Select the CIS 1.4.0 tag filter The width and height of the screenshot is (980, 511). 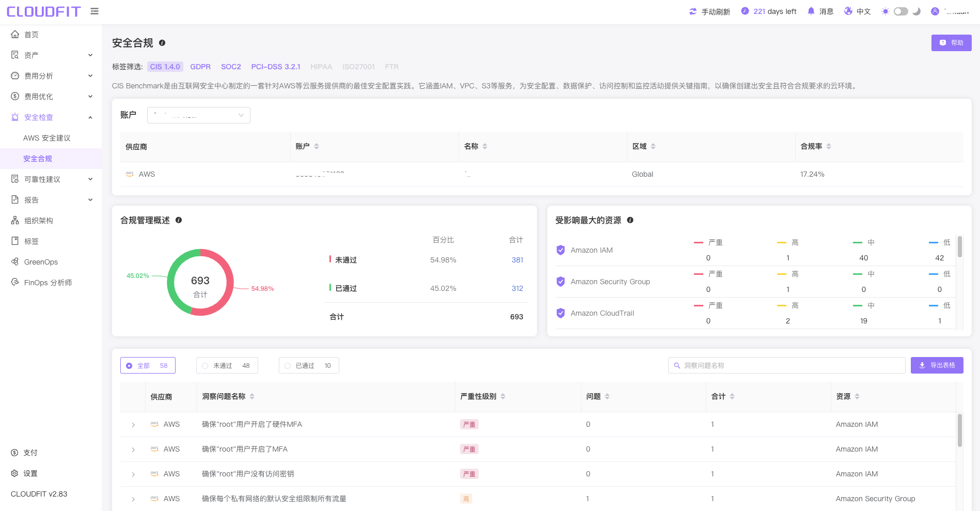(165, 67)
